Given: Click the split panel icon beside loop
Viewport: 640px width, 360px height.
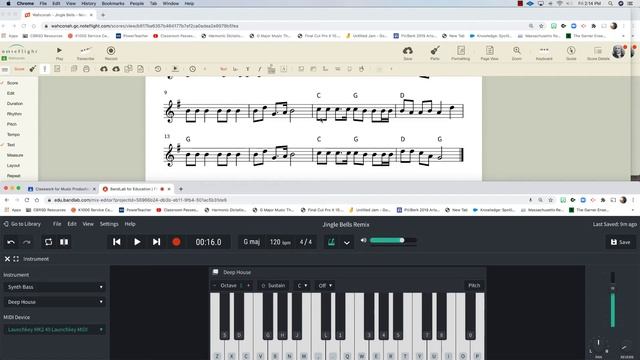Looking at the screenshot, I should [x=64, y=242].
